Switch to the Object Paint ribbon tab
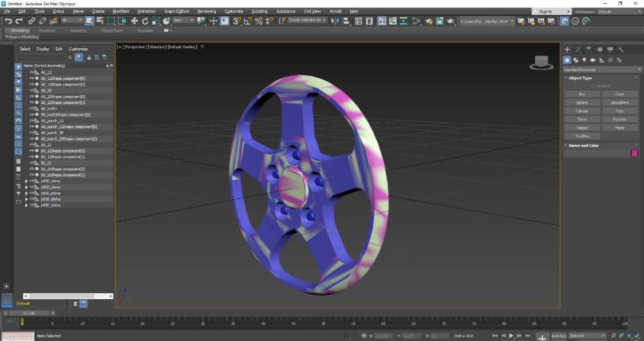 [111, 30]
